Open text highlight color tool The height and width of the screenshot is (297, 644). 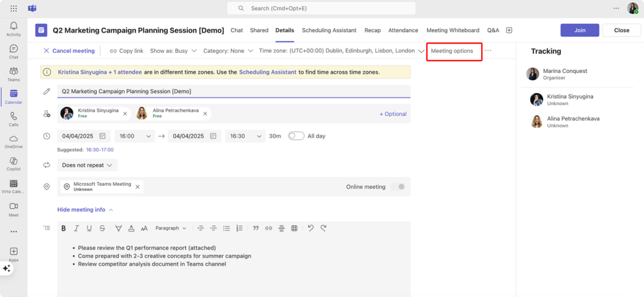[118, 228]
